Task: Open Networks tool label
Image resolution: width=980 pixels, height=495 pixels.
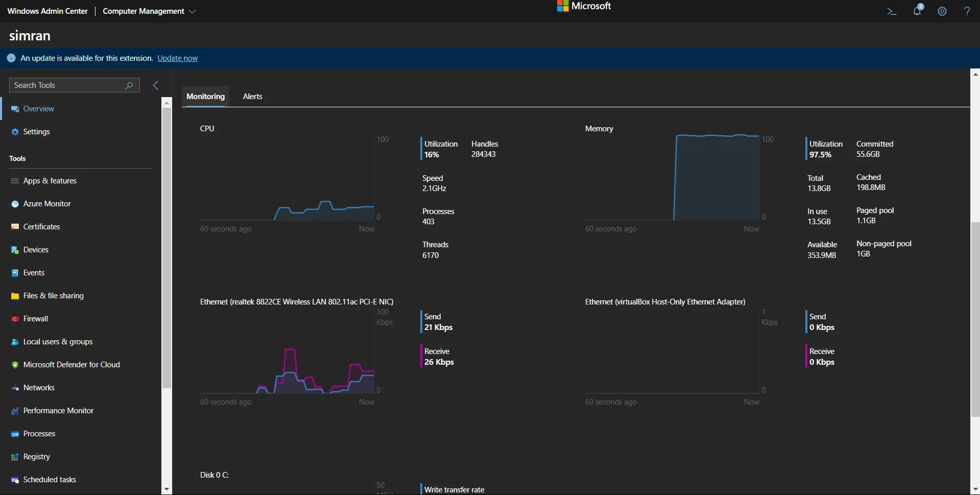Action: click(39, 388)
